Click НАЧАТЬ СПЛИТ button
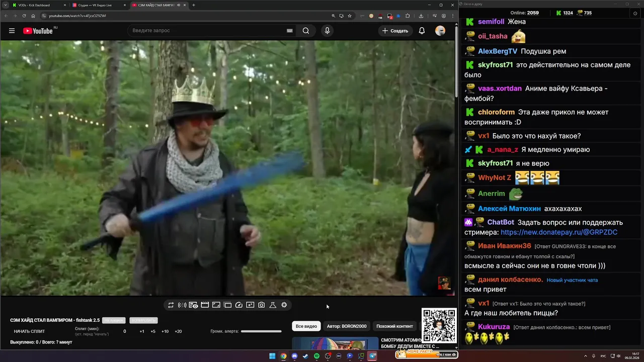The image size is (644, 362). tap(29, 331)
